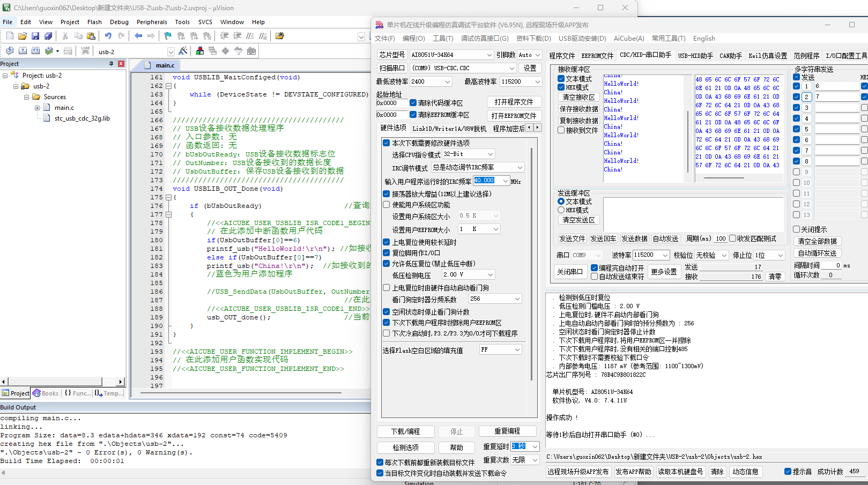Open the 低压检测电压 2.00 V dropdown
The image size is (868, 485).
point(468,274)
